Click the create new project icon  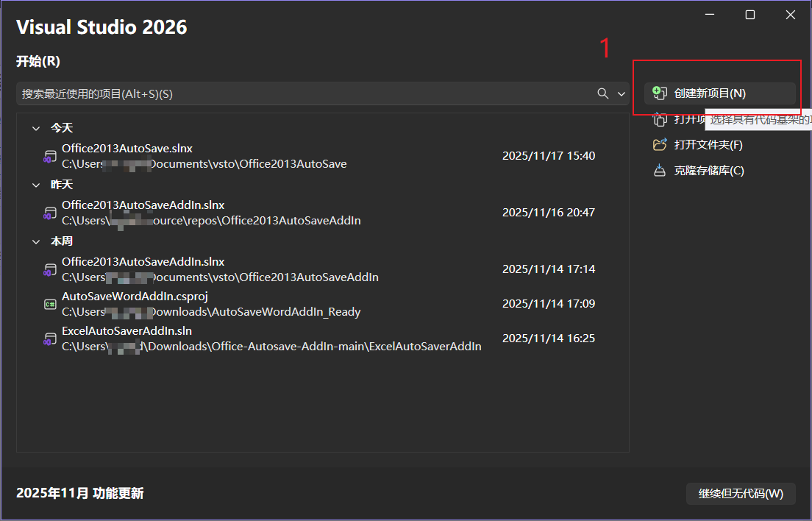click(x=660, y=93)
